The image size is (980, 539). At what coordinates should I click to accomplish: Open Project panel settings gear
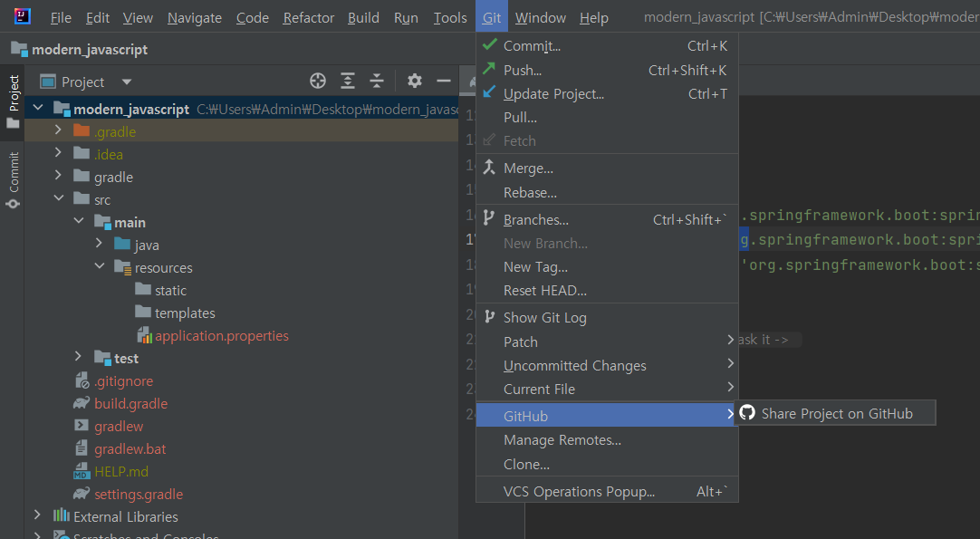point(415,82)
